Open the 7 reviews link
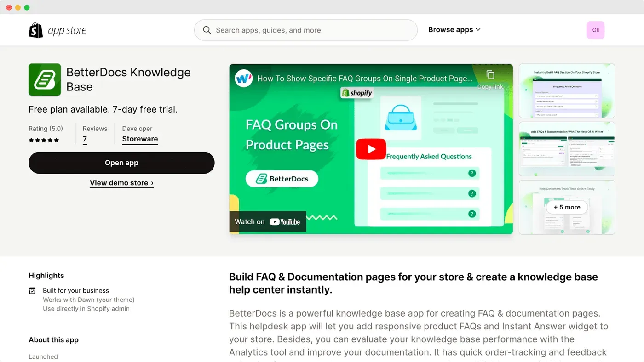Screen dimensions: 644x362 coord(85,139)
